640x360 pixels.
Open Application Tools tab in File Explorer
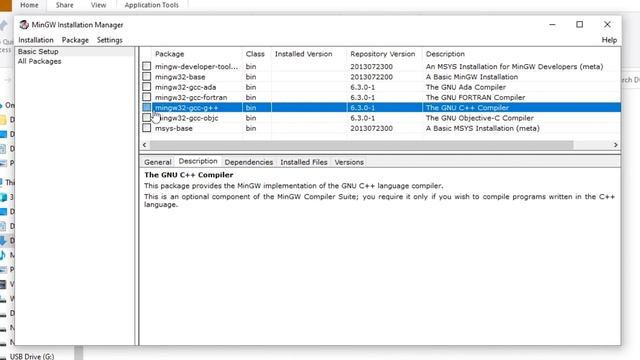pos(151,5)
